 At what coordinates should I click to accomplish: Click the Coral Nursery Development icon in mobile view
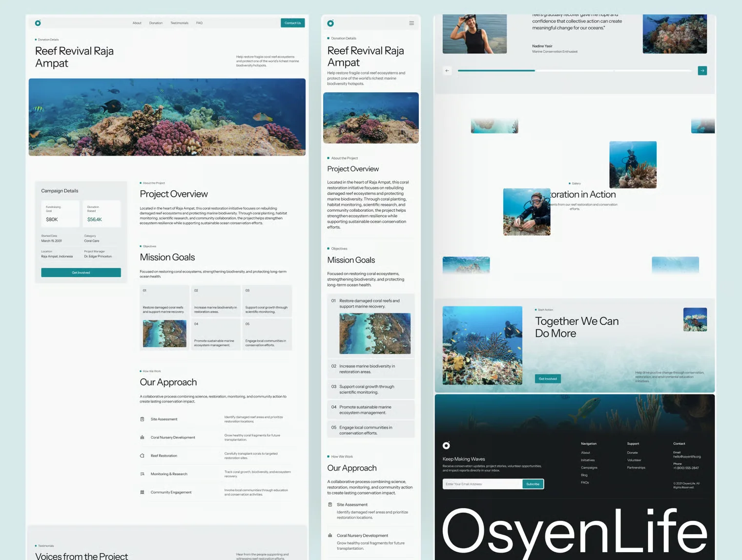[330, 535]
